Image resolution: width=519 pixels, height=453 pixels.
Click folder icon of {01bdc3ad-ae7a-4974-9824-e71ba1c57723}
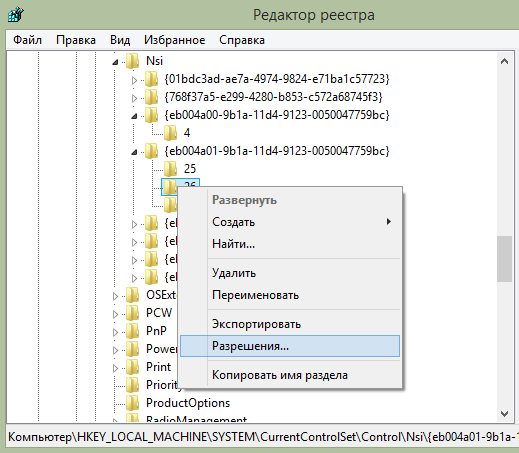(151, 79)
